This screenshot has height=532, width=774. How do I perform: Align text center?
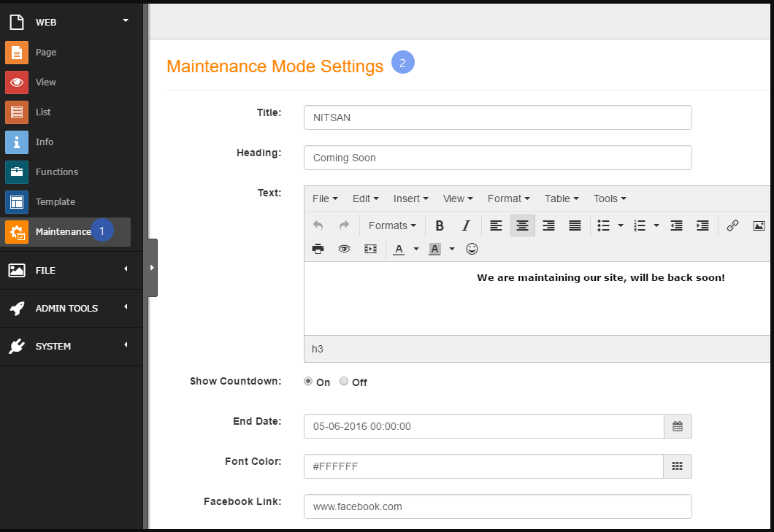(522, 225)
